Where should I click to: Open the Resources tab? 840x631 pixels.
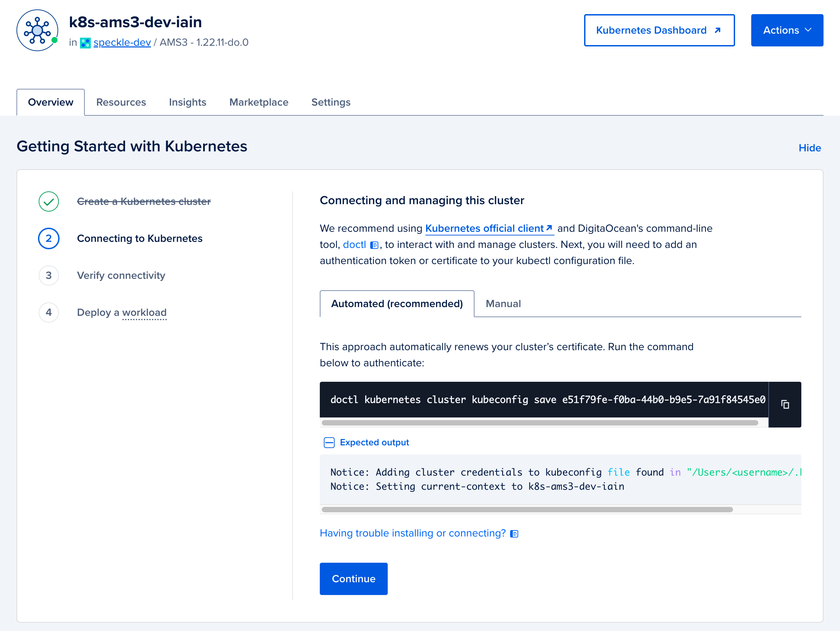121,102
